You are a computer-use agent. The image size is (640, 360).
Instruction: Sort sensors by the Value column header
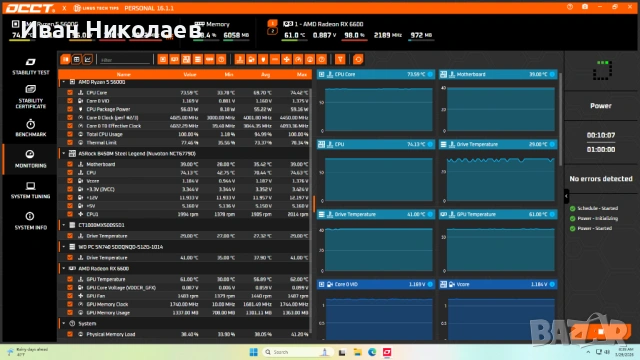[190, 74]
